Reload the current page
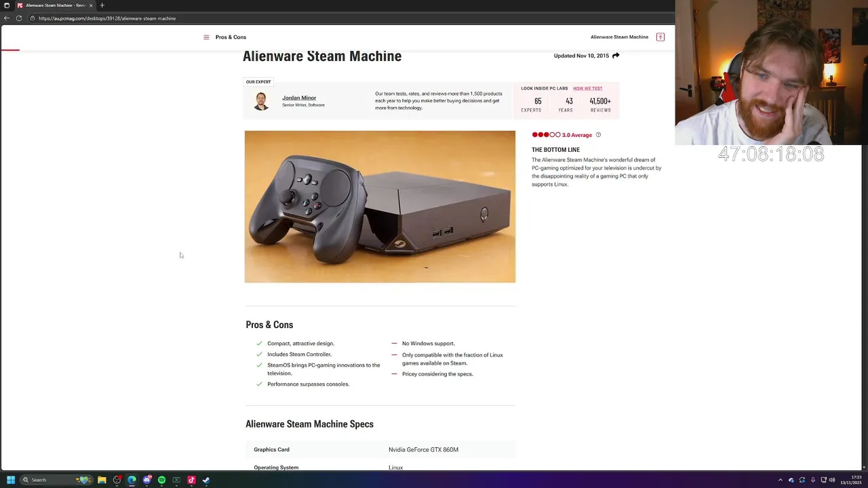This screenshot has height=488, width=868. (19, 18)
